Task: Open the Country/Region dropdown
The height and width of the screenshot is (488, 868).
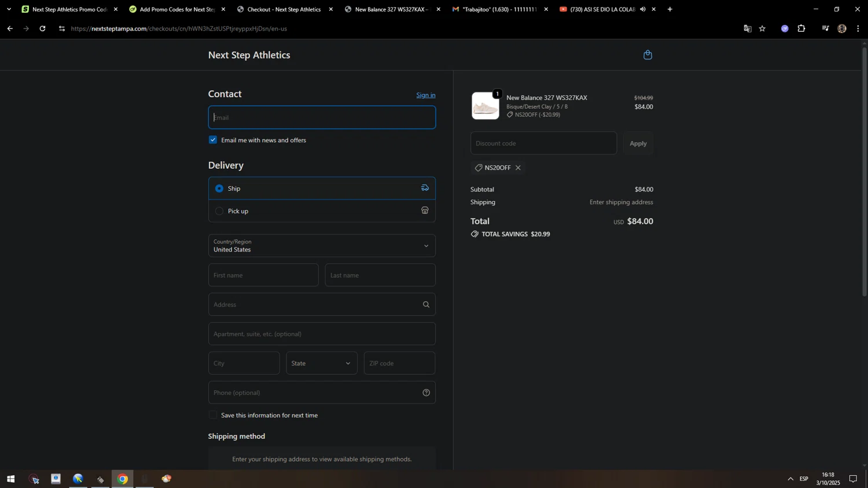Action: 322,246
